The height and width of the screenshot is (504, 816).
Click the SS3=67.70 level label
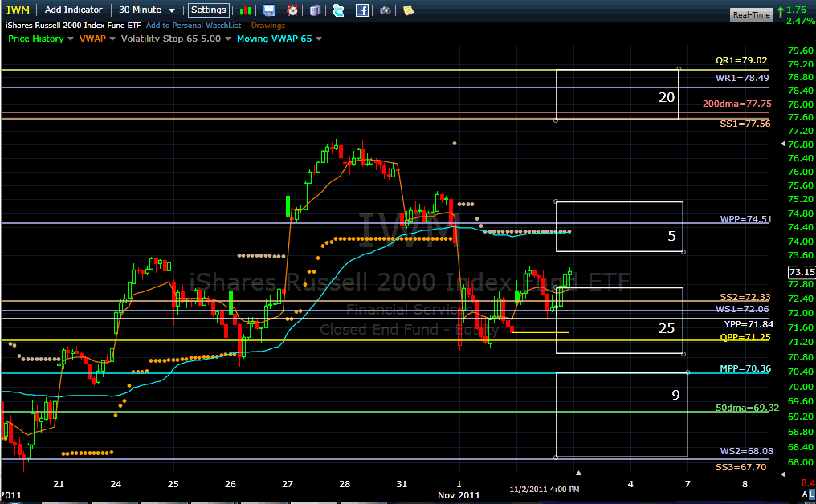click(x=741, y=467)
